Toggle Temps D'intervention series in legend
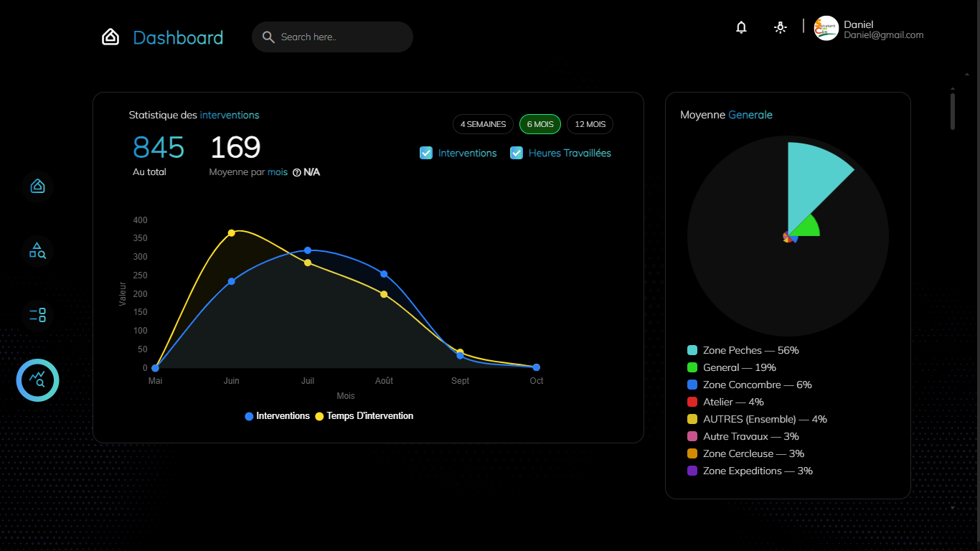Screen dimensions: 980x551 (364, 416)
